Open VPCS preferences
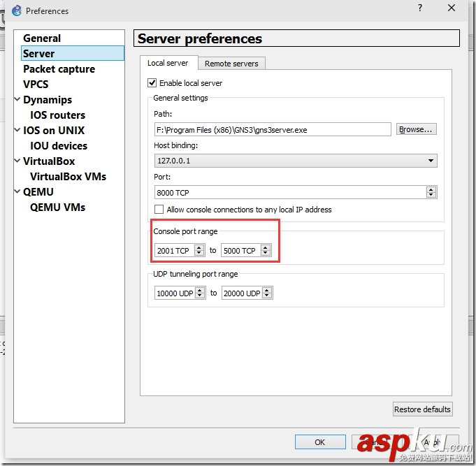 (36, 84)
